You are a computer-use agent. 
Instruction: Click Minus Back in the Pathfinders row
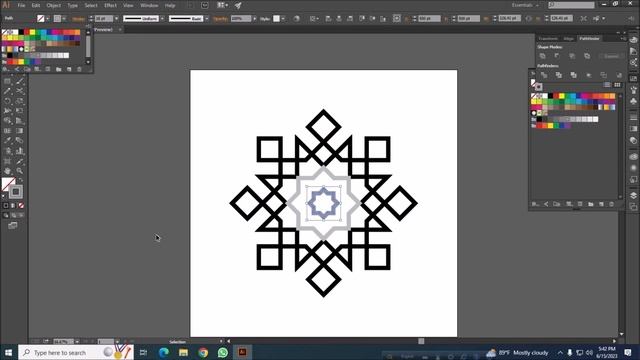[x=619, y=75]
